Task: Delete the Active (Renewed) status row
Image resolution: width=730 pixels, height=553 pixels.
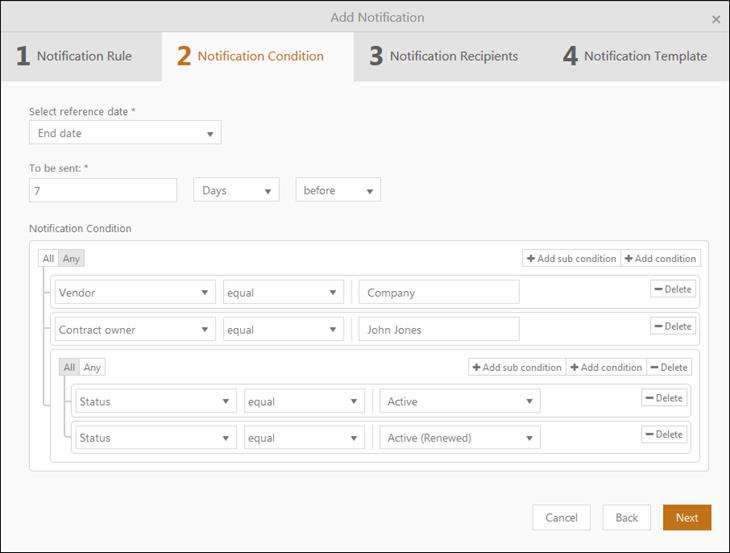Action: click(664, 434)
